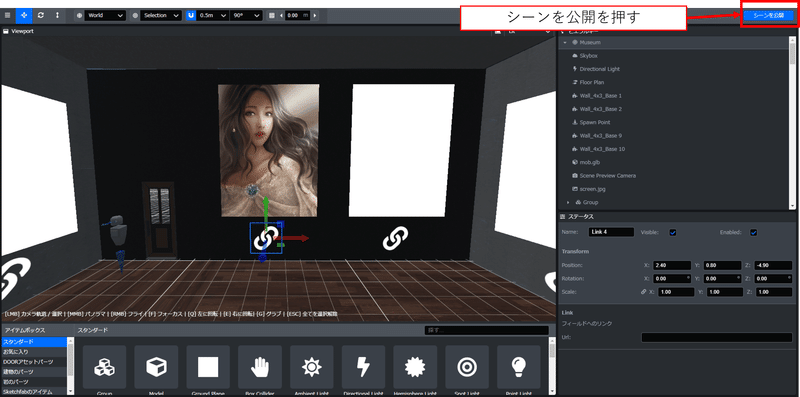This screenshot has width=800, height=397.
Task: Toggle the snapping magnet button
Action: [191, 15]
